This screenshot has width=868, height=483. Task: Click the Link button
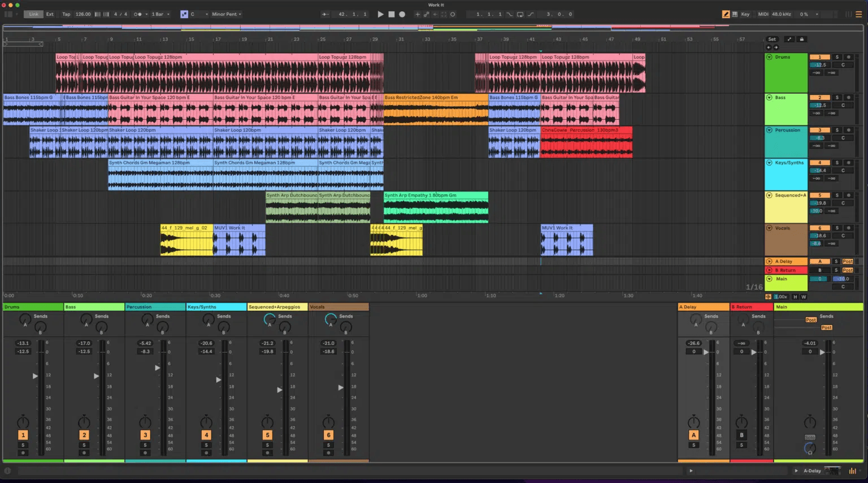pos(34,14)
